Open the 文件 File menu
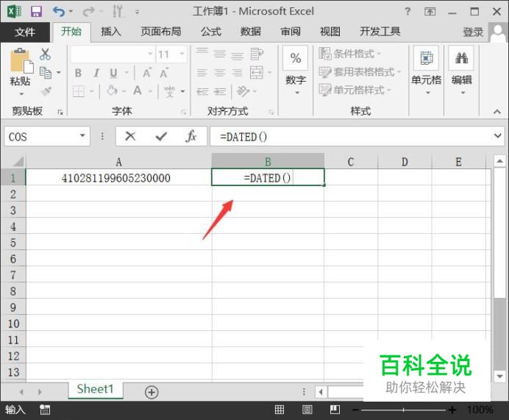 tap(25, 32)
